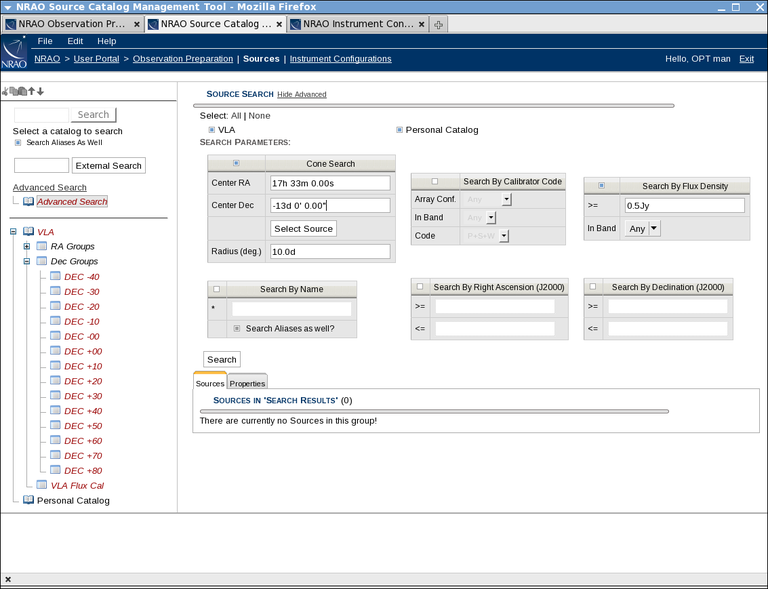Screen dimensions: 768x589
Task: Click the VLA catalog book icon
Action: pyautogui.click(x=28, y=232)
